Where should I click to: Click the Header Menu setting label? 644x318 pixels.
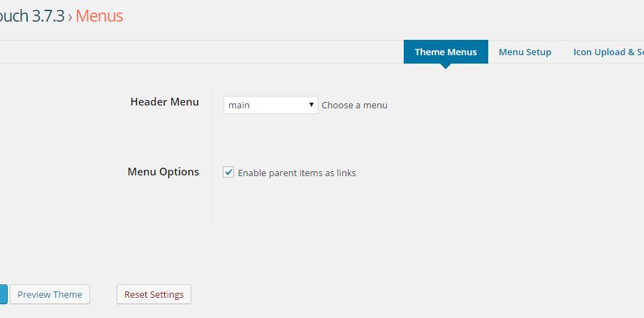[164, 101]
